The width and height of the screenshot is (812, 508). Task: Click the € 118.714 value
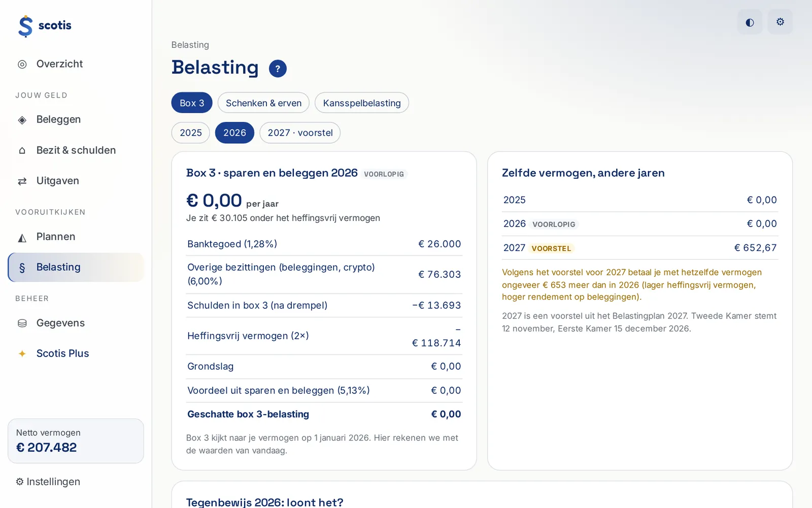click(436, 343)
